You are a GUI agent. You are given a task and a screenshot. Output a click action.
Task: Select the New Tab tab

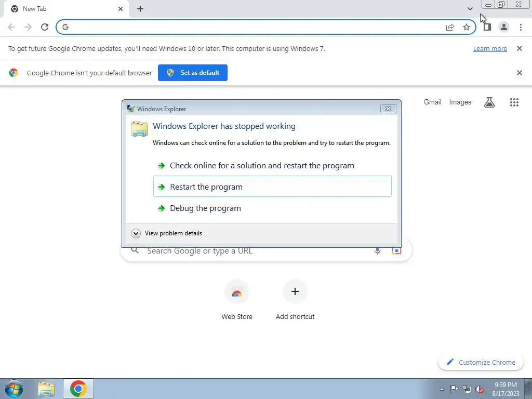point(66,9)
